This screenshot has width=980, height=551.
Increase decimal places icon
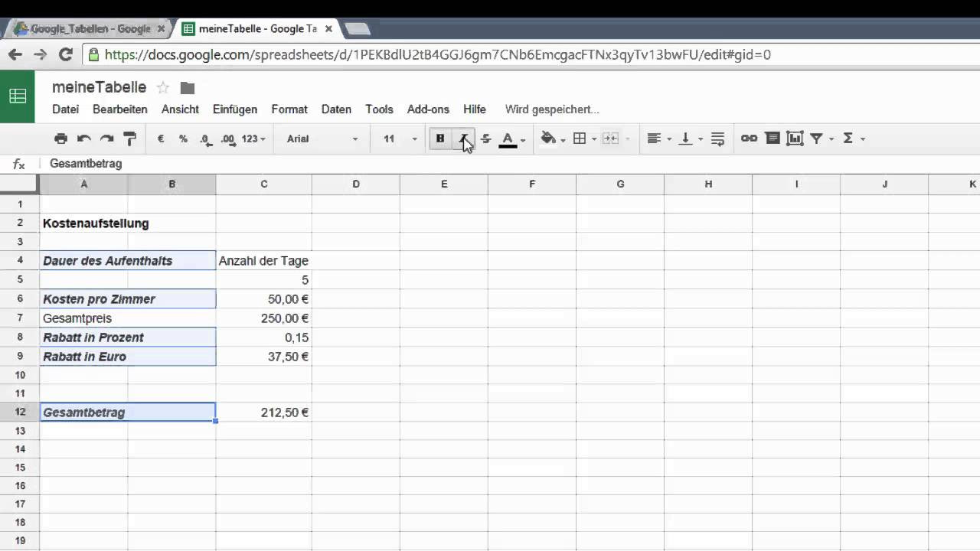coord(228,139)
